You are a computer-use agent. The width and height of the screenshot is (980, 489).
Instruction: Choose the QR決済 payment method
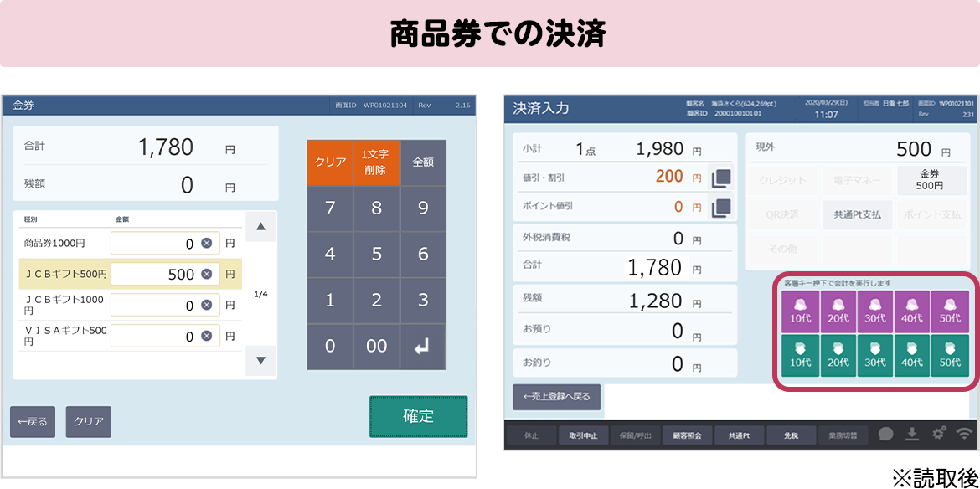click(781, 215)
